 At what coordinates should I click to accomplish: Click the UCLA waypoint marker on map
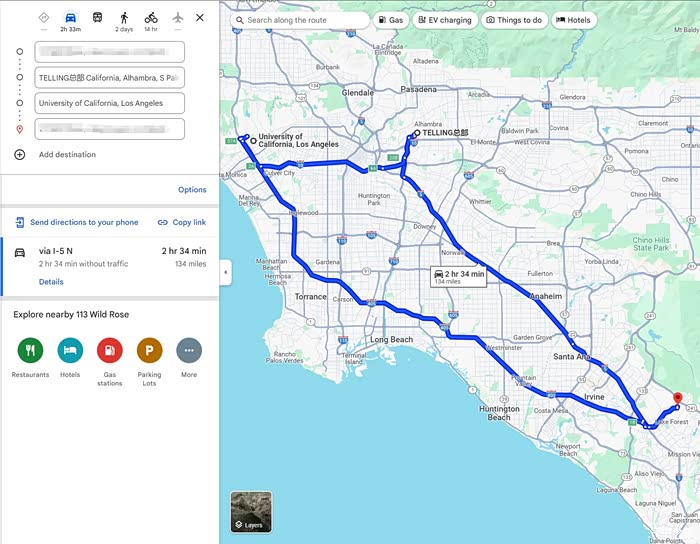coord(253,141)
